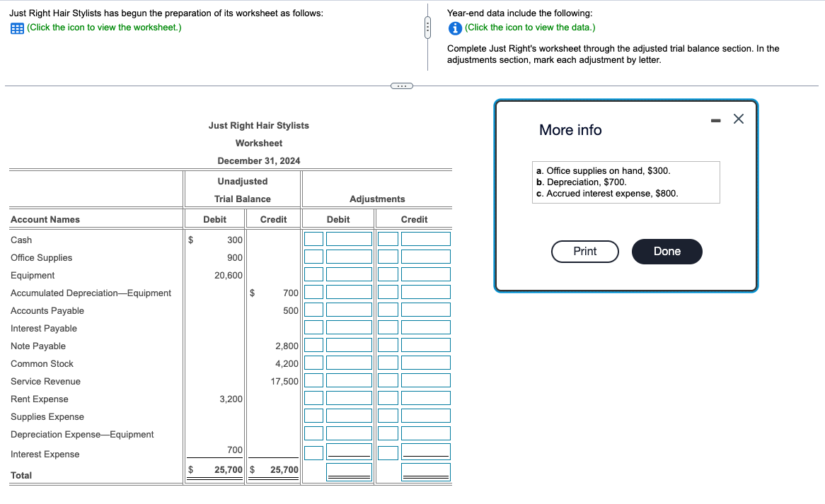Select Interest Expense credit amount field
This screenshot has width=825, height=504.
pyautogui.click(x=426, y=452)
